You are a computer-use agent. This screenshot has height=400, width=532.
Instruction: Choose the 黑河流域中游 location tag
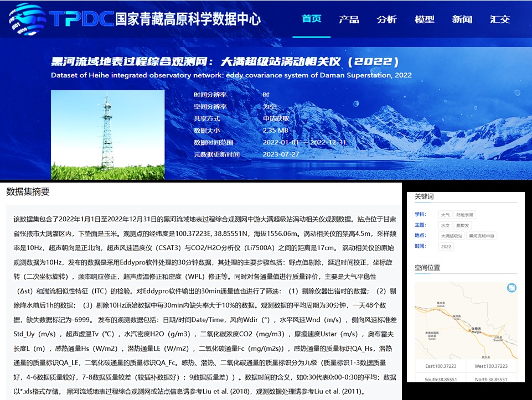point(482,236)
